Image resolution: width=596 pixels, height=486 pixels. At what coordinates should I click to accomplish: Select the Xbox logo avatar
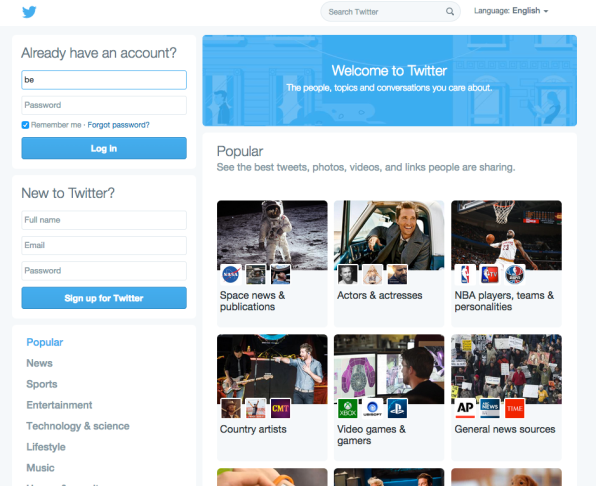coord(347,408)
